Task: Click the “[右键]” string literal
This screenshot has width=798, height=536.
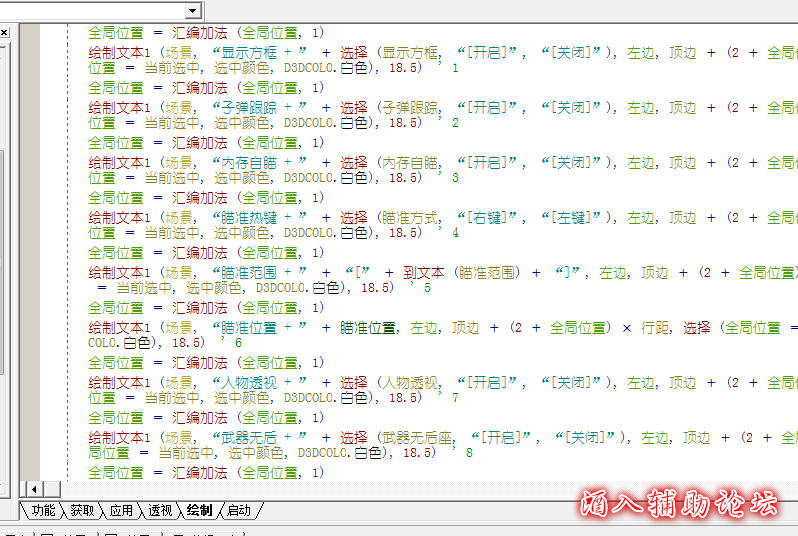Action: (488, 217)
